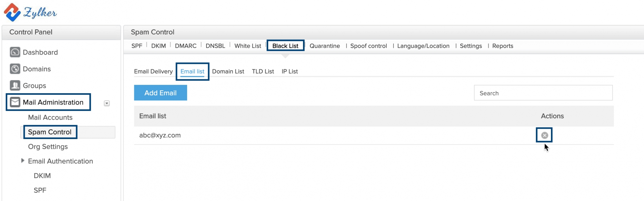
Task: Select the Domain List sub-tab
Action: pos(228,71)
